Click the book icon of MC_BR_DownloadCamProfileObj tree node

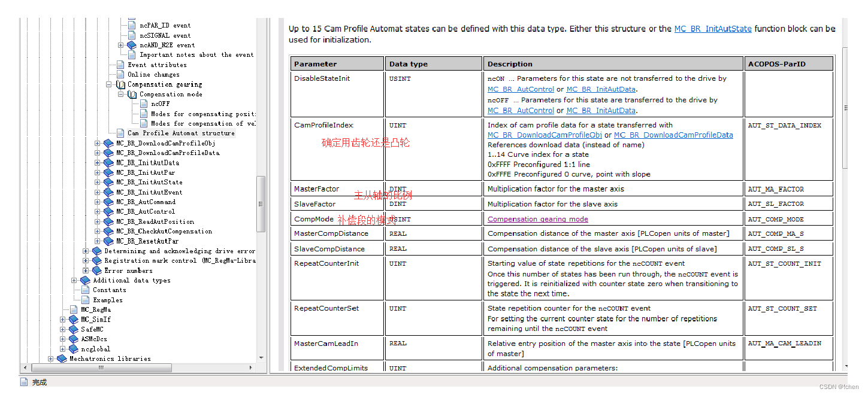pyautogui.click(x=108, y=143)
